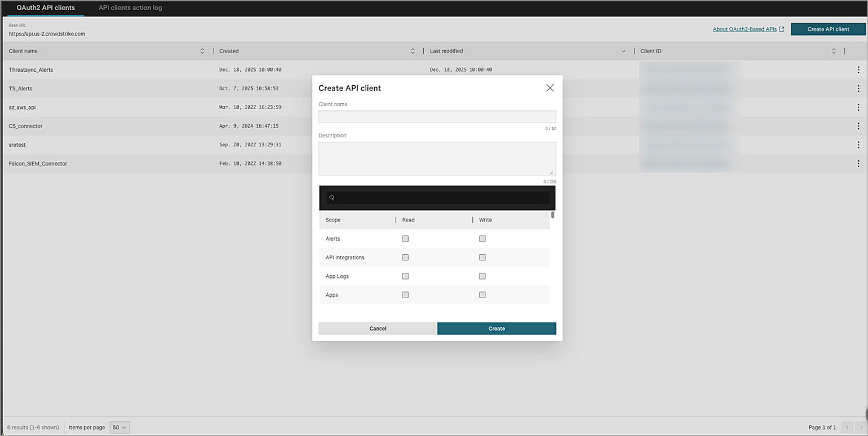This screenshot has width=868, height=436.
Task: Select the CS_connector client name
Action: 25,126
